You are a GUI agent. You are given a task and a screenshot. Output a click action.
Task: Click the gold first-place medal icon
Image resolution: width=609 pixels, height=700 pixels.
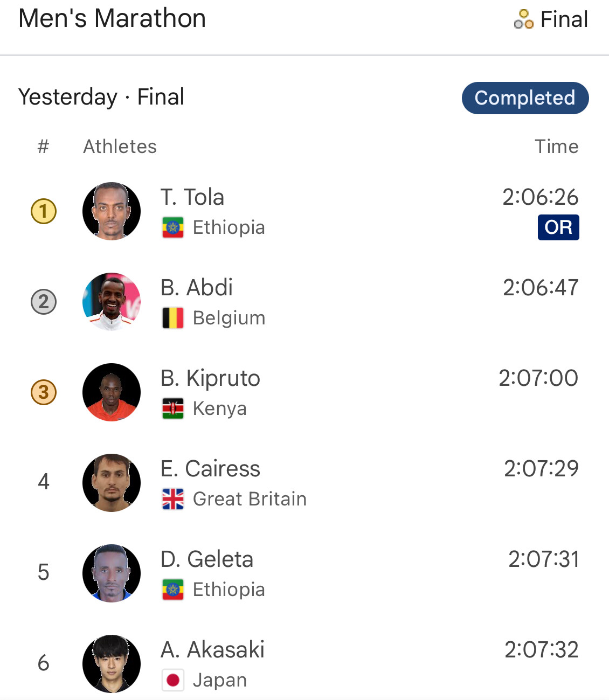point(44,211)
